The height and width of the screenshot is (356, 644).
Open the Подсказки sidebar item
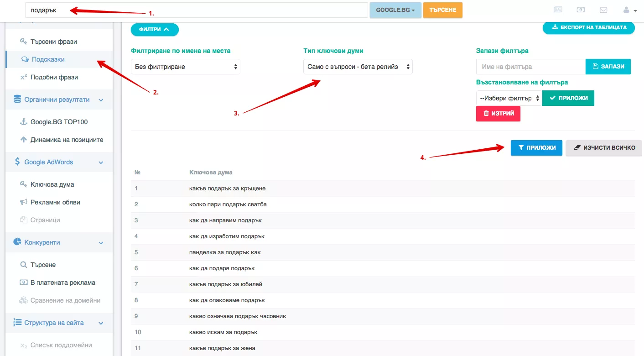[x=59, y=59]
